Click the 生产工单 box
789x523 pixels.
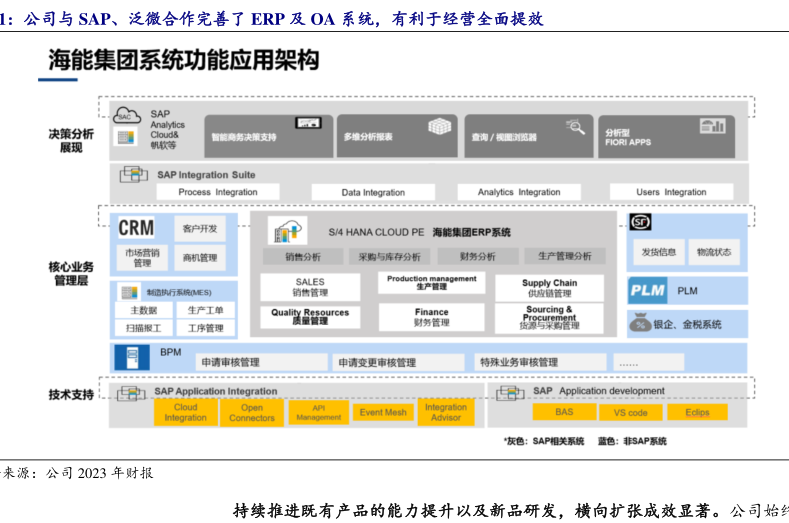click(x=205, y=310)
